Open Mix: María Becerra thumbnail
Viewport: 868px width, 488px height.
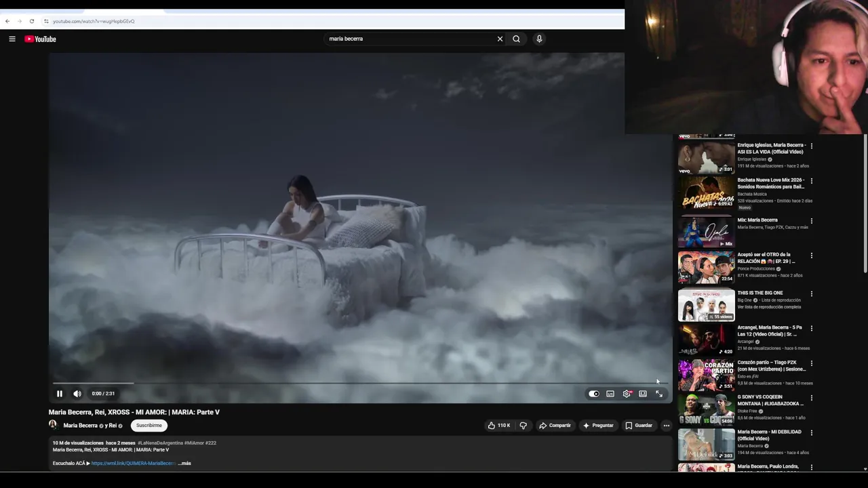706,232
